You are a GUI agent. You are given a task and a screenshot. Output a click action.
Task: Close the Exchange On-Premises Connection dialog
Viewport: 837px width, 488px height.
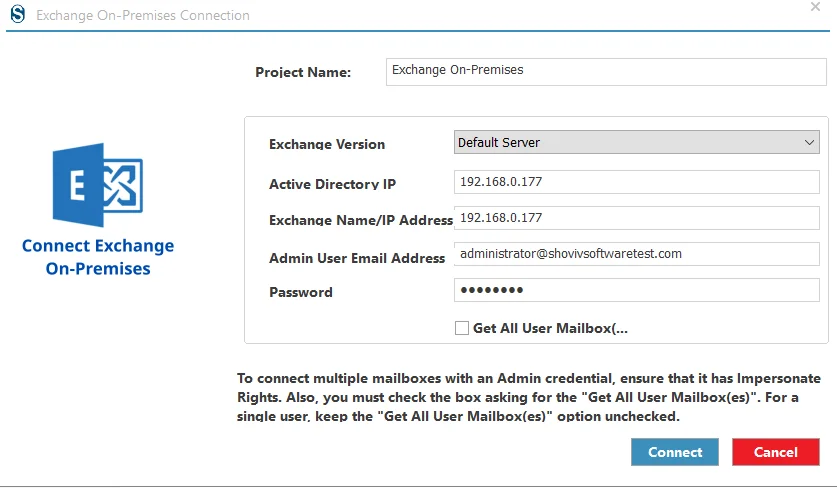tap(815, 7)
